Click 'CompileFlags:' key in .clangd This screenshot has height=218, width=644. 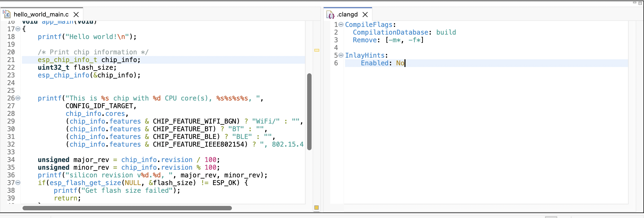(370, 25)
